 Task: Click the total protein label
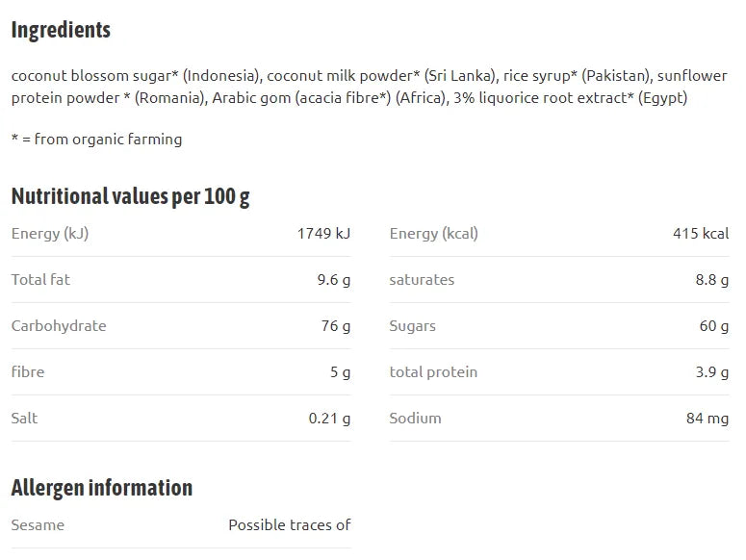click(x=433, y=372)
